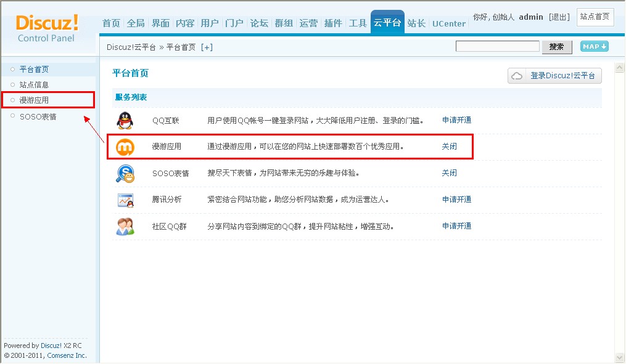626x364 pixels.
Task: Click the 漫游应用 service name in list
Action: (x=167, y=147)
